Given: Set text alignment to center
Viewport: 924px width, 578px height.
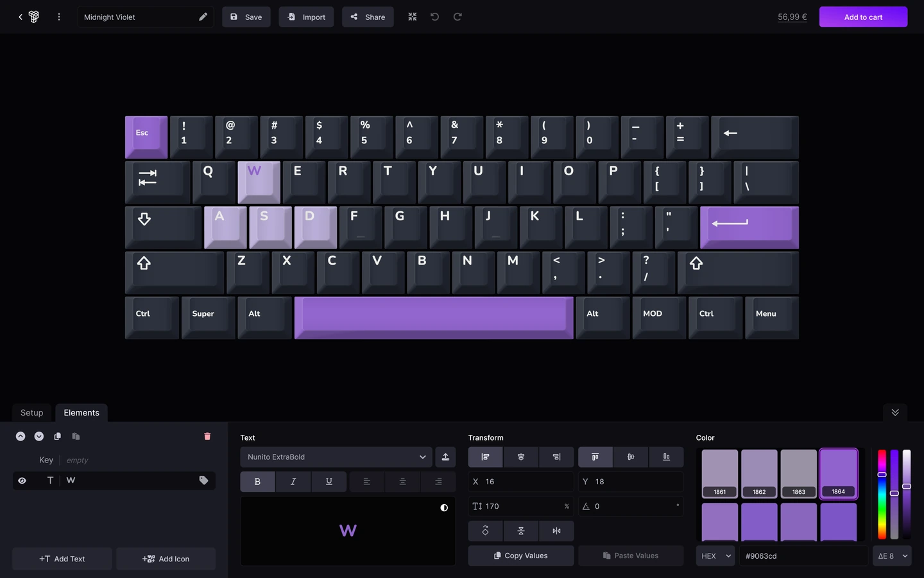Looking at the screenshot, I should 402,481.
